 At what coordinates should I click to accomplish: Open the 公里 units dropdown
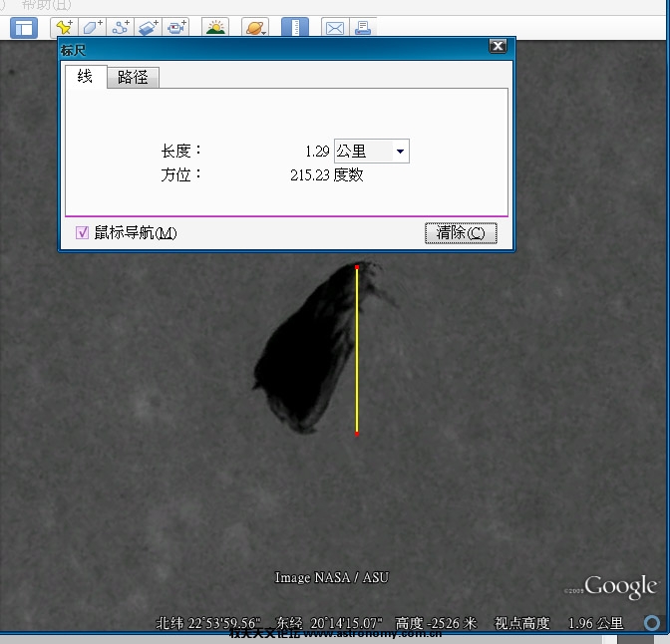[371, 152]
